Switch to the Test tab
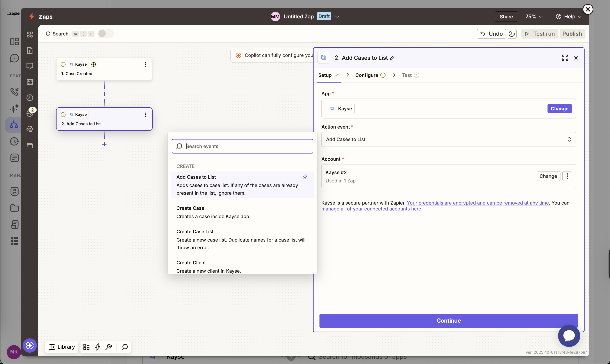Viewport: 610px width, 364px height. [x=407, y=75]
